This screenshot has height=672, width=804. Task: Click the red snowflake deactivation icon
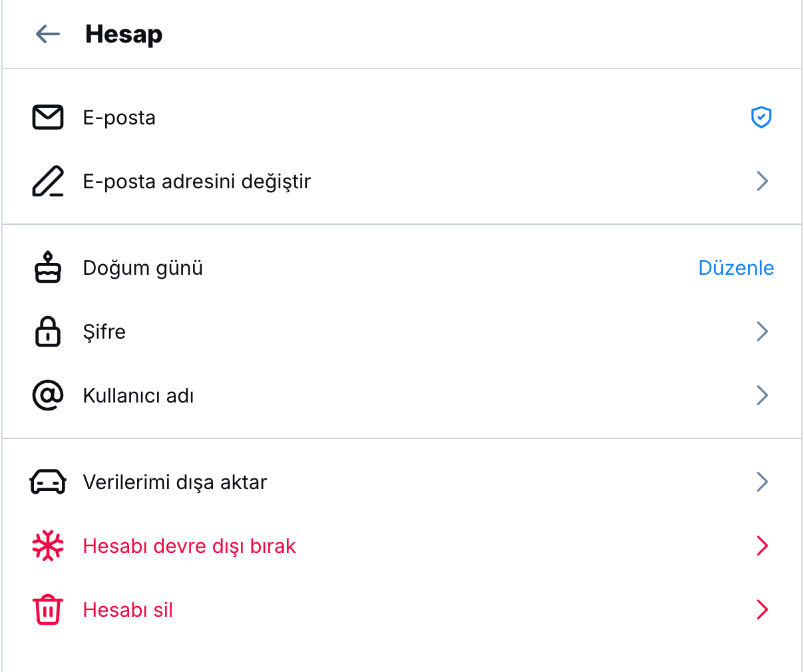click(x=47, y=546)
